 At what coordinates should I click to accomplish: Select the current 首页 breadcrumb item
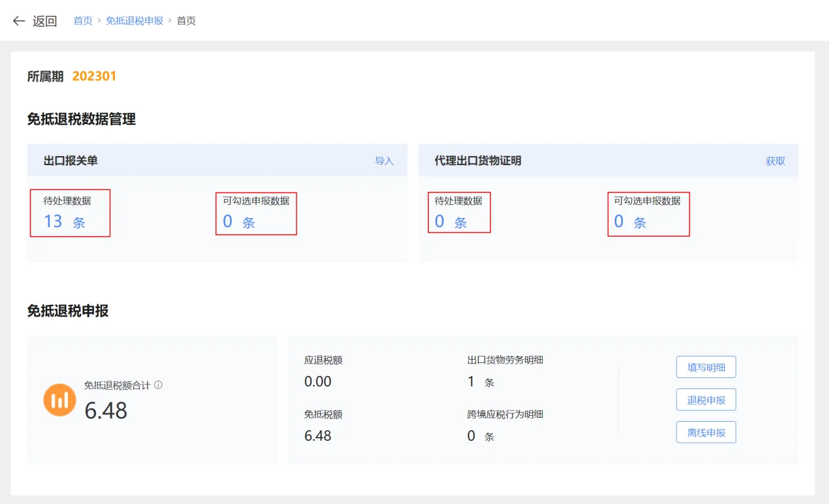click(186, 20)
